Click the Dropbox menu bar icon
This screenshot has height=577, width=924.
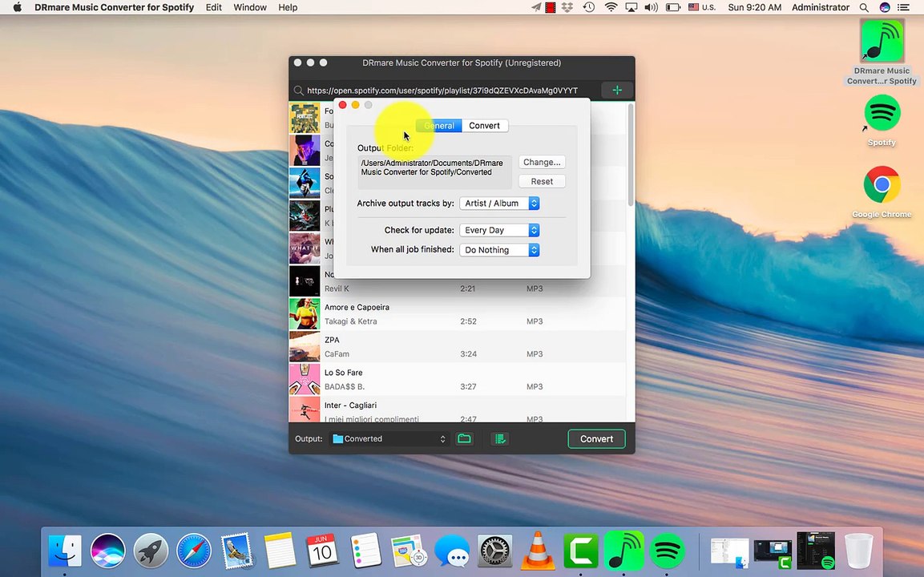pyautogui.click(x=567, y=8)
